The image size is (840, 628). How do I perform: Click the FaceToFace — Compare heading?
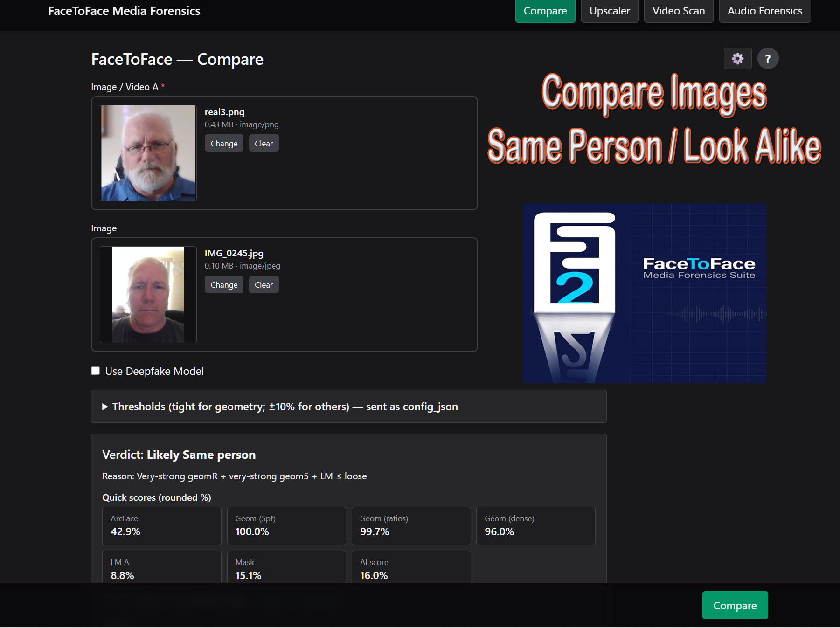(x=177, y=59)
